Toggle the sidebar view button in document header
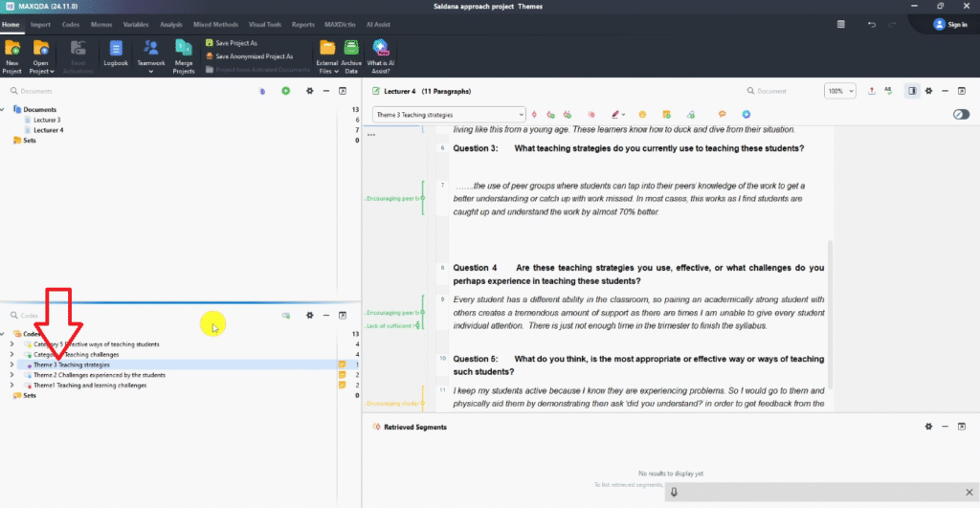Screen dimensions: 980x508 [912, 91]
